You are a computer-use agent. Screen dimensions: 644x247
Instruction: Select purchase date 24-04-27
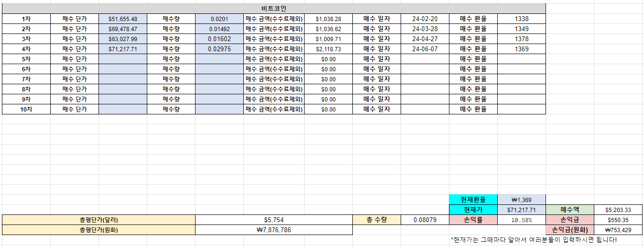425,39
